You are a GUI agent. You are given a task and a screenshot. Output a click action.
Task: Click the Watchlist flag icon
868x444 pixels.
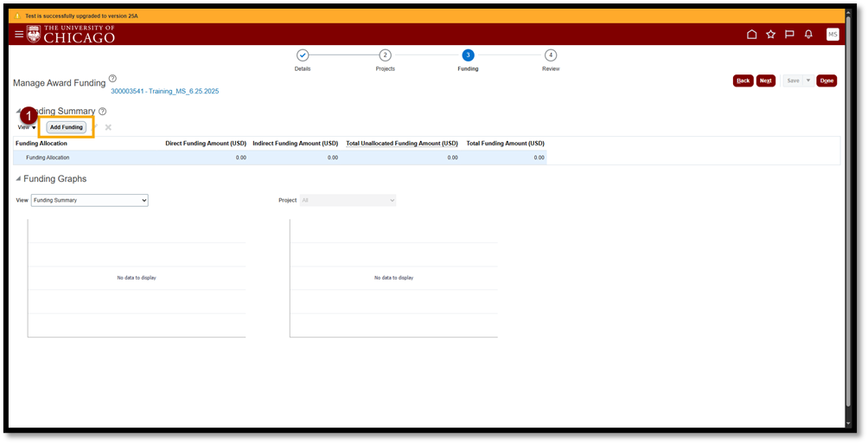[789, 35]
